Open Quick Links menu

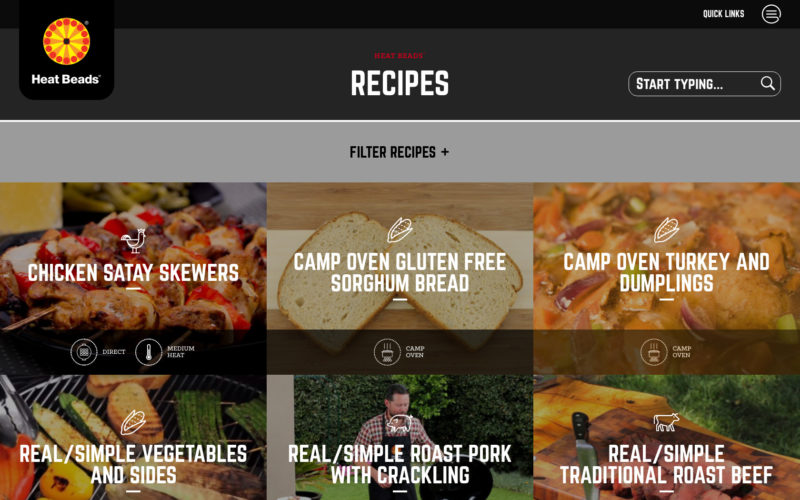tap(723, 14)
